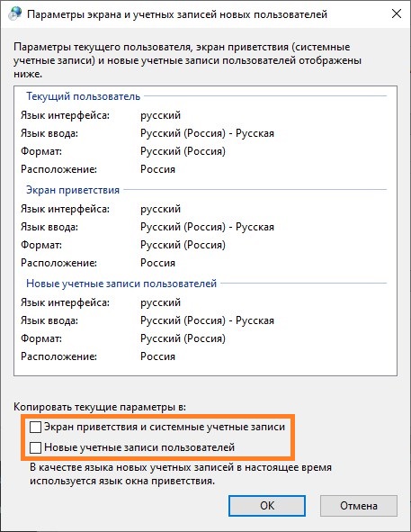Click the 'Язык интерфейса' value 'русский' under 'Экран приветствия'

(160, 209)
